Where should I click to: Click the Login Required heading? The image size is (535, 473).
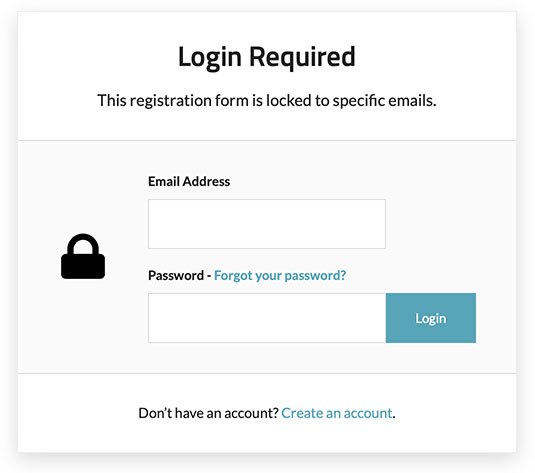click(267, 57)
